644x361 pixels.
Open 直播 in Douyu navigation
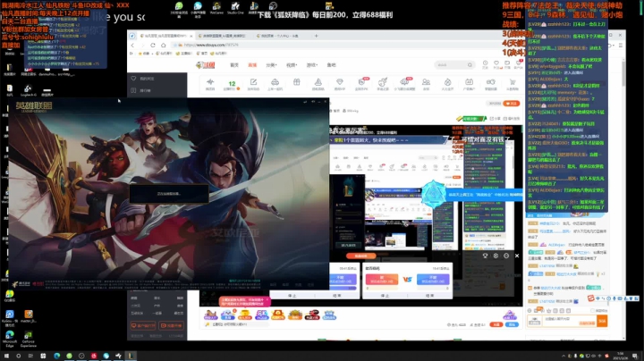[x=252, y=65]
